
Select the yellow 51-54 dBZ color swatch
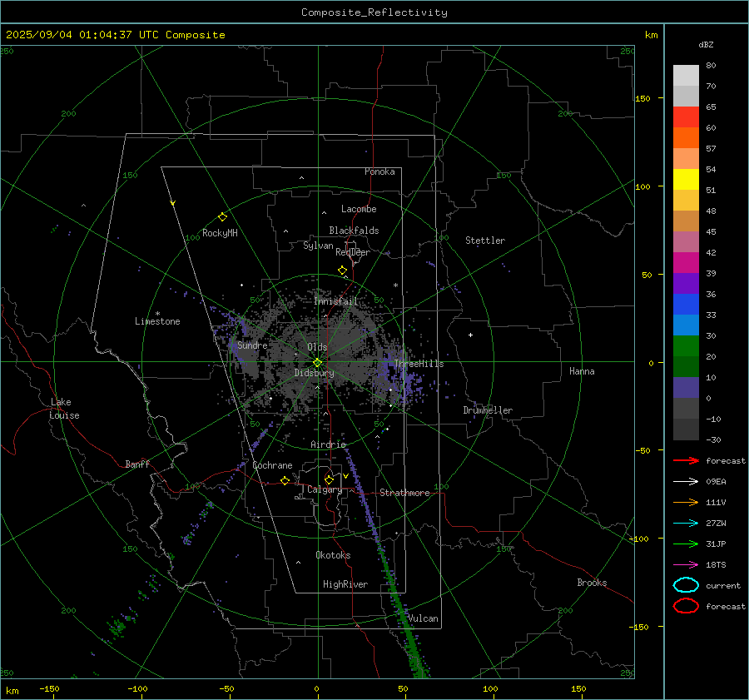pyautogui.click(x=686, y=180)
